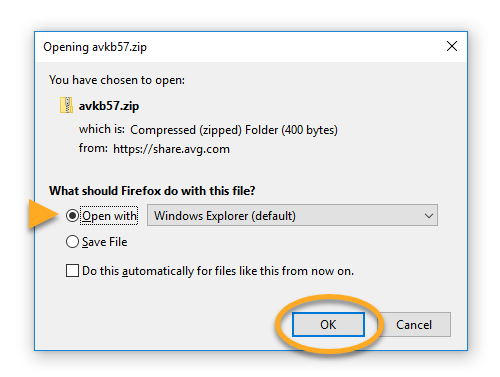Click the bold avkb57.zip file name
The width and height of the screenshot is (500, 377).
tap(109, 106)
